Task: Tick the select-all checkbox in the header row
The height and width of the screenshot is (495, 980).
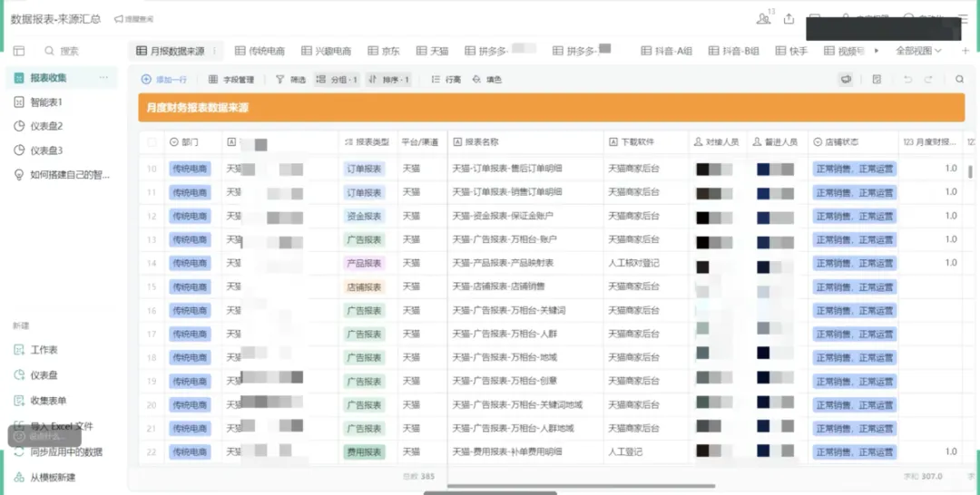Action: (152, 142)
